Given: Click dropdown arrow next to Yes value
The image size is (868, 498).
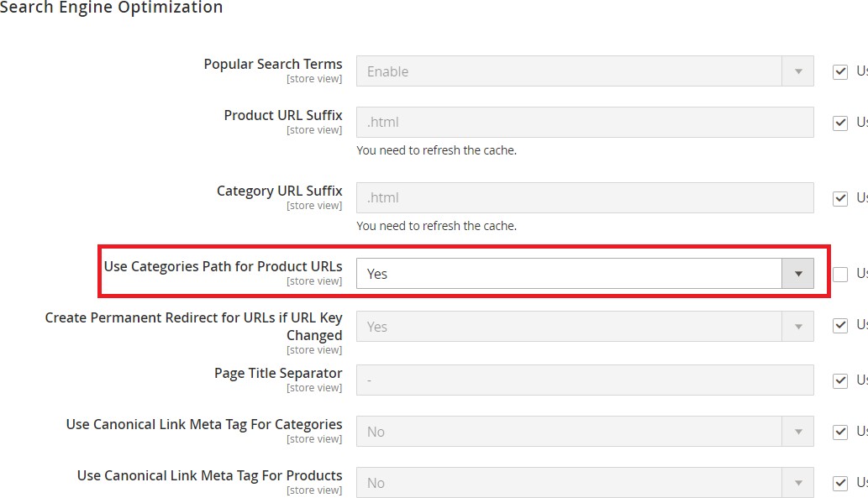Looking at the screenshot, I should click(797, 274).
